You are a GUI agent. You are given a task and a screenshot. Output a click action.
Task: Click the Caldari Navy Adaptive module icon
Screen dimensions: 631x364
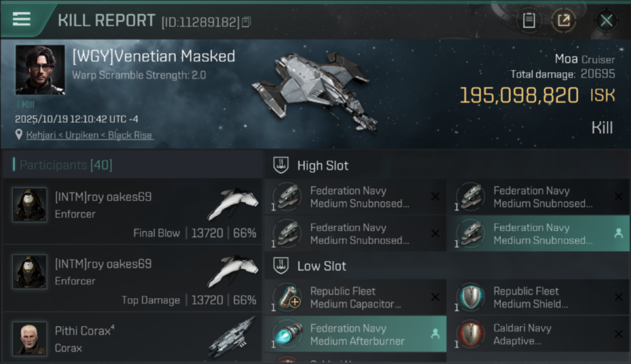tap(470, 334)
